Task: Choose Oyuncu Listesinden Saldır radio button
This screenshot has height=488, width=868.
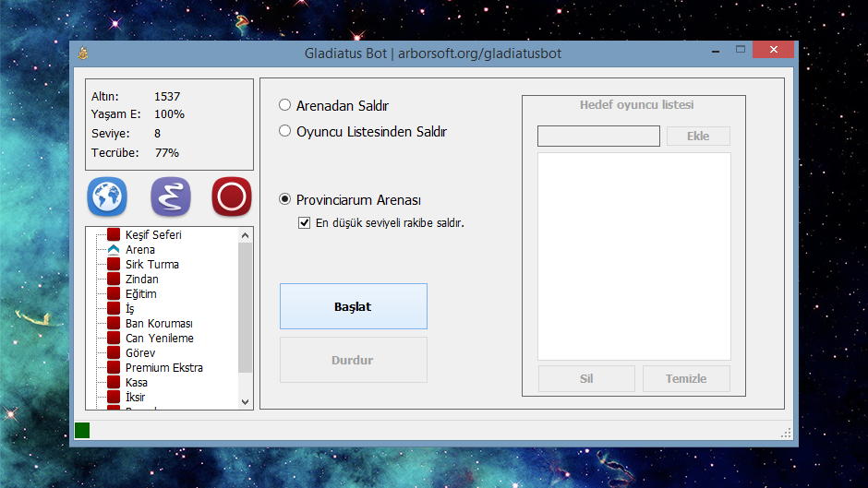Action: click(x=285, y=131)
